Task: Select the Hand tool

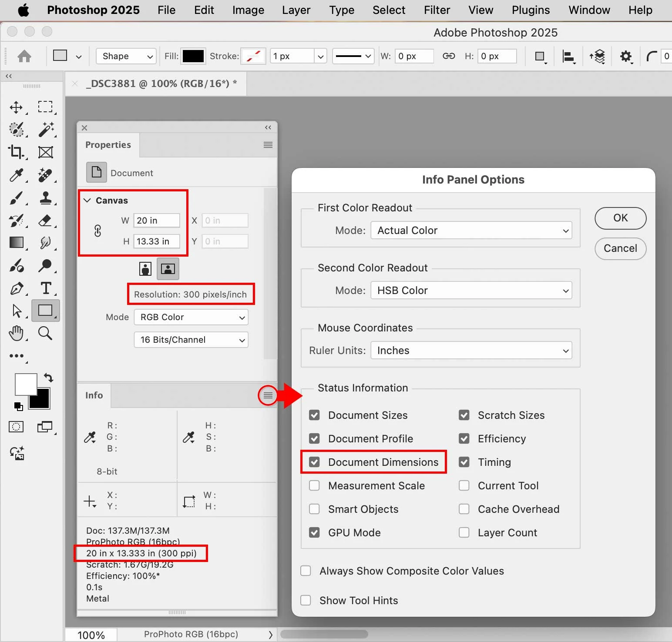Action: coord(16,333)
